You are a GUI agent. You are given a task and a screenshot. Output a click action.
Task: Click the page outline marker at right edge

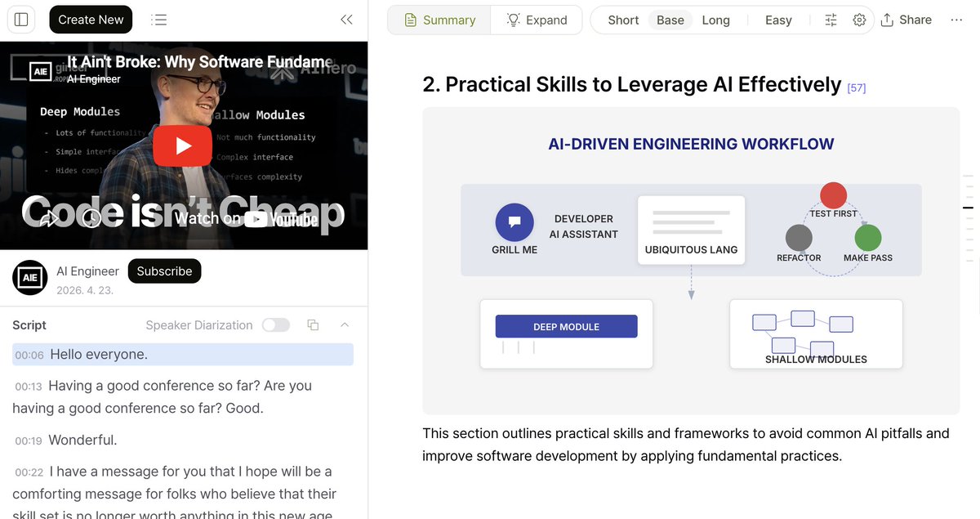969,208
